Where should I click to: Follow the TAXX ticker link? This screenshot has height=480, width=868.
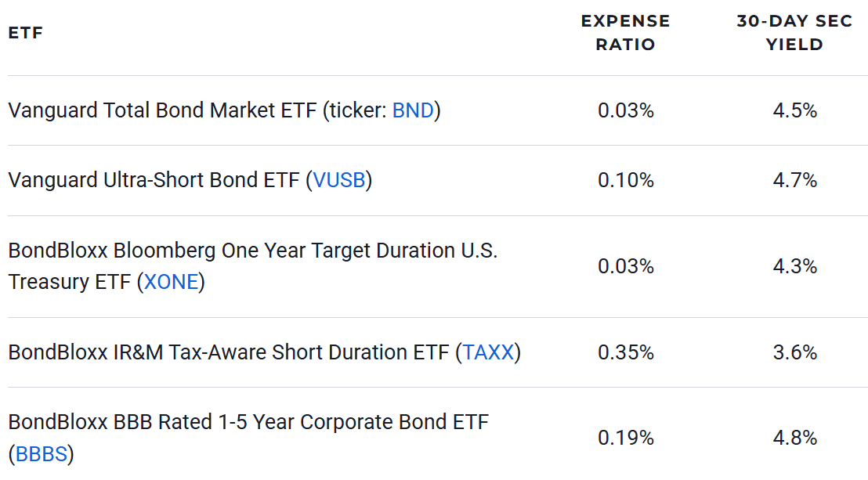coord(488,352)
